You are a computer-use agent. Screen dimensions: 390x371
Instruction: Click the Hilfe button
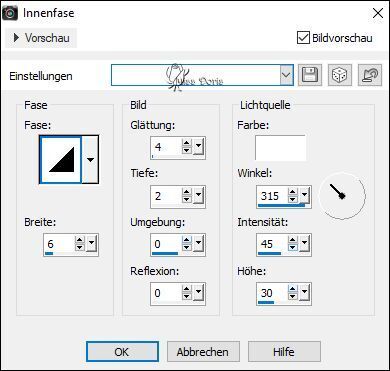[284, 352]
